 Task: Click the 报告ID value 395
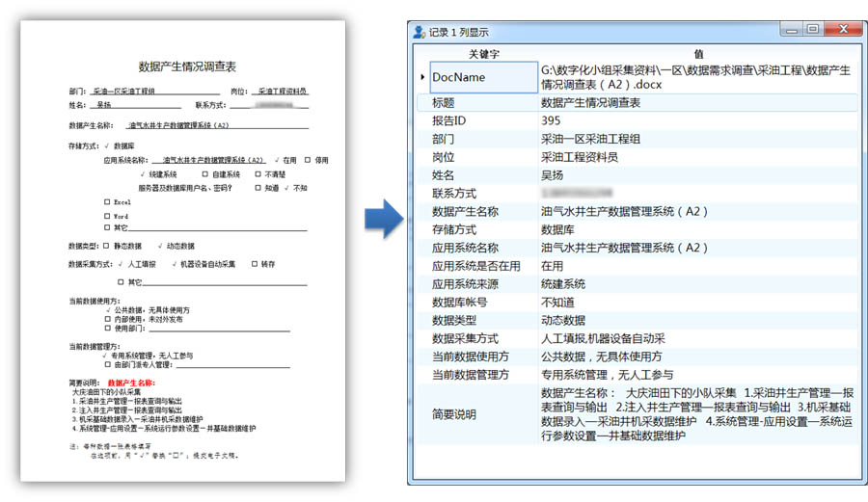tap(551, 120)
